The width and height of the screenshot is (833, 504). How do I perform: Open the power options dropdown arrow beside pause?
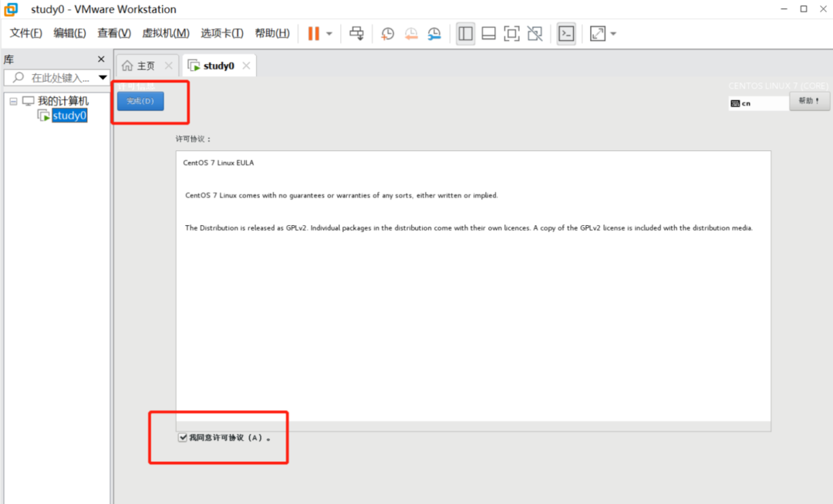click(x=329, y=34)
